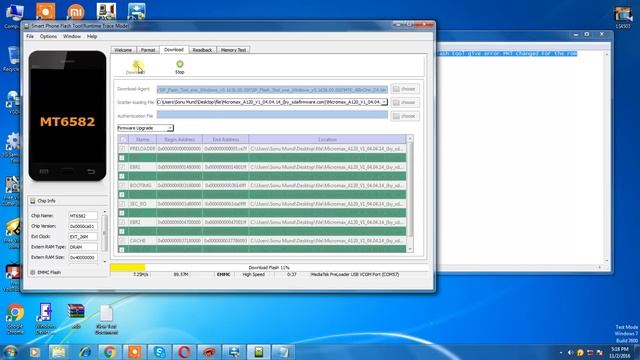Click choose button for Download-Agent
This screenshot has height=360, width=640.
[x=405, y=89]
